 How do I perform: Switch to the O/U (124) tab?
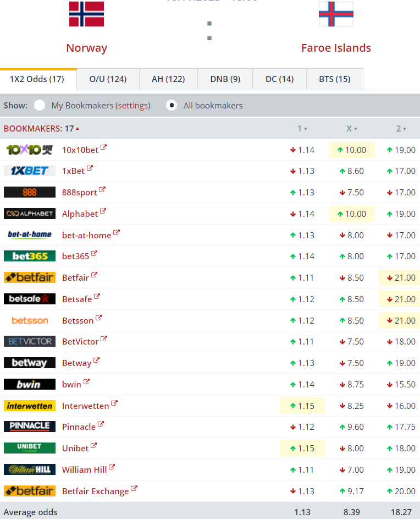point(108,79)
